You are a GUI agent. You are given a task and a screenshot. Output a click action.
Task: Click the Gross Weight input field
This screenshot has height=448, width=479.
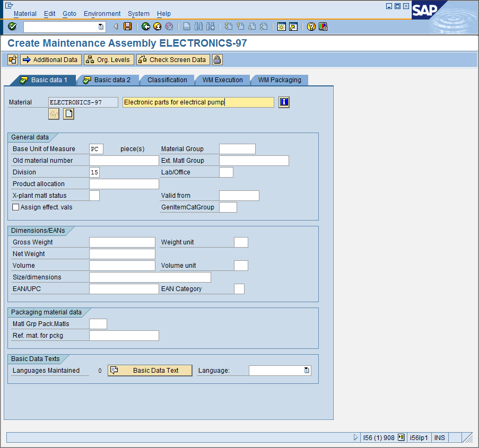(122, 242)
